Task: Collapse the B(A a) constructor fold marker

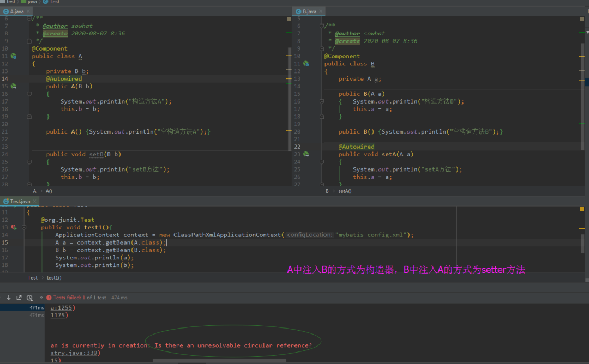Action: pyautogui.click(x=322, y=101)
